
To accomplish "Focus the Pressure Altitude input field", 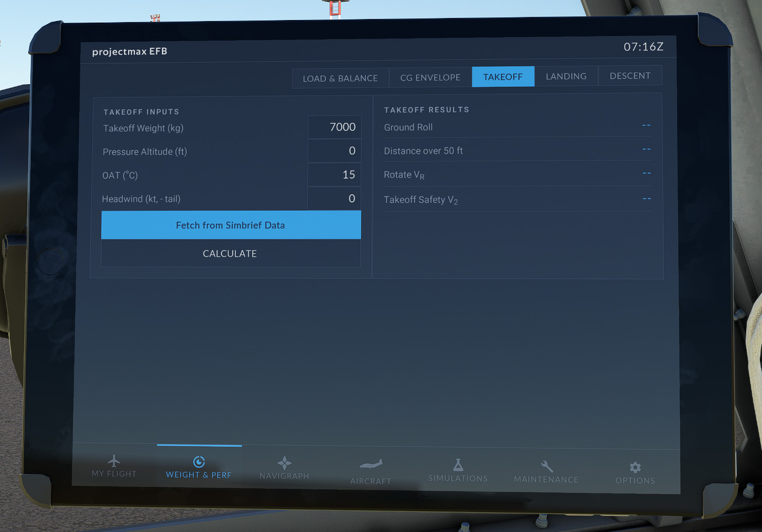I will (x=334, y=150).
